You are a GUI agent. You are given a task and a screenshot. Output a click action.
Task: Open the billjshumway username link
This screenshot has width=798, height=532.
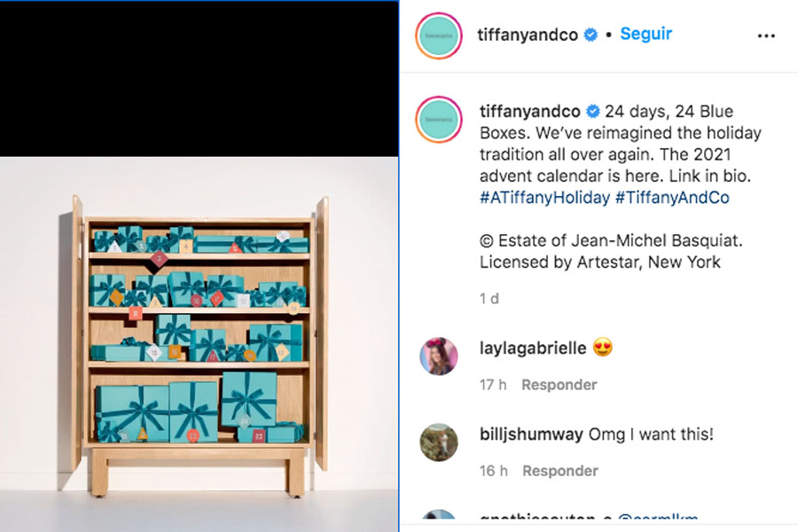[x=531, y=434]
